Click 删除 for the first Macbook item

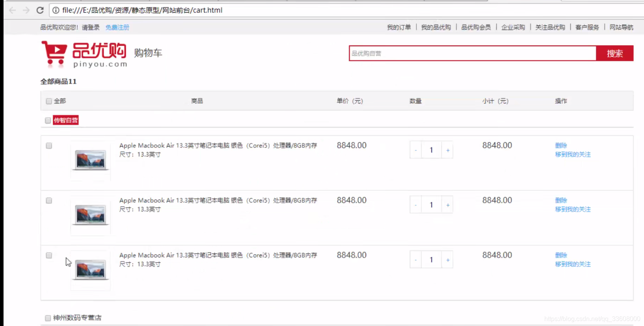[x=561, y=145]
